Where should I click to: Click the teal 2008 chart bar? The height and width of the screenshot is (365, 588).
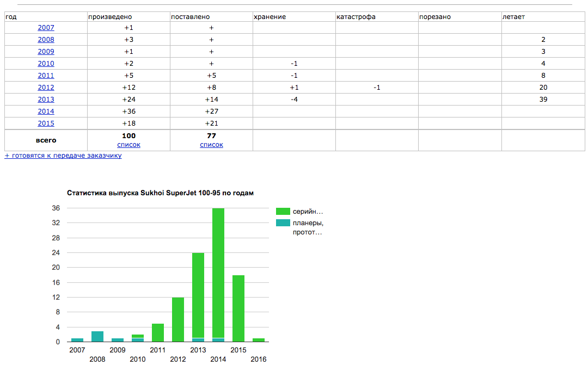97,337
